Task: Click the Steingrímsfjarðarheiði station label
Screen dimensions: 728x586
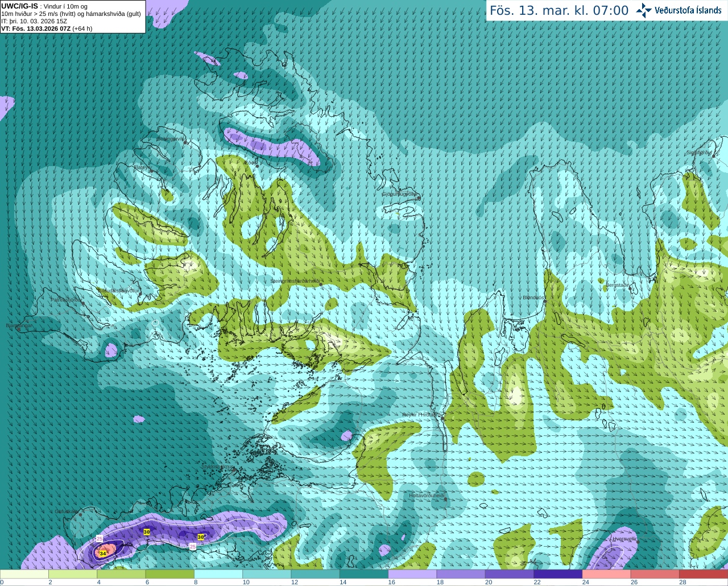Action: [x=295, y=281]
